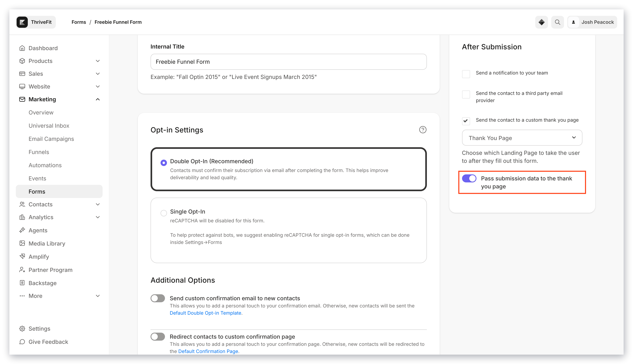633x364 pixels.
Task: Expand the Contacts chevron
Action: tap(98, 204)
